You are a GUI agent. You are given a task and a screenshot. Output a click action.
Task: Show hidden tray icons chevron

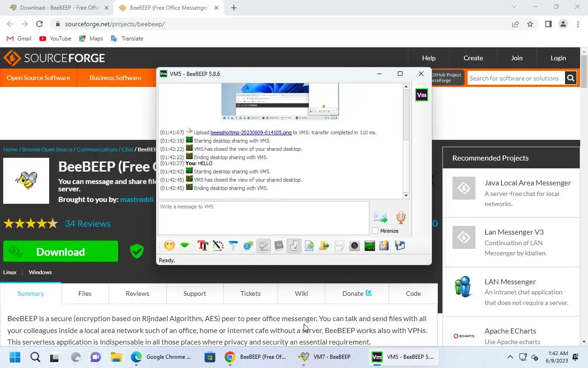(510, 357)
